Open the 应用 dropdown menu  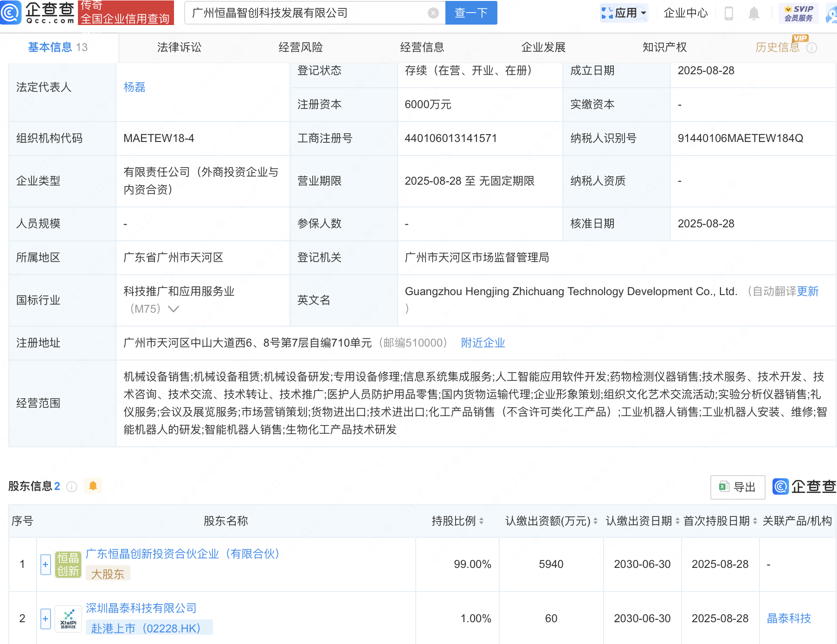click(x=624, y=13)
